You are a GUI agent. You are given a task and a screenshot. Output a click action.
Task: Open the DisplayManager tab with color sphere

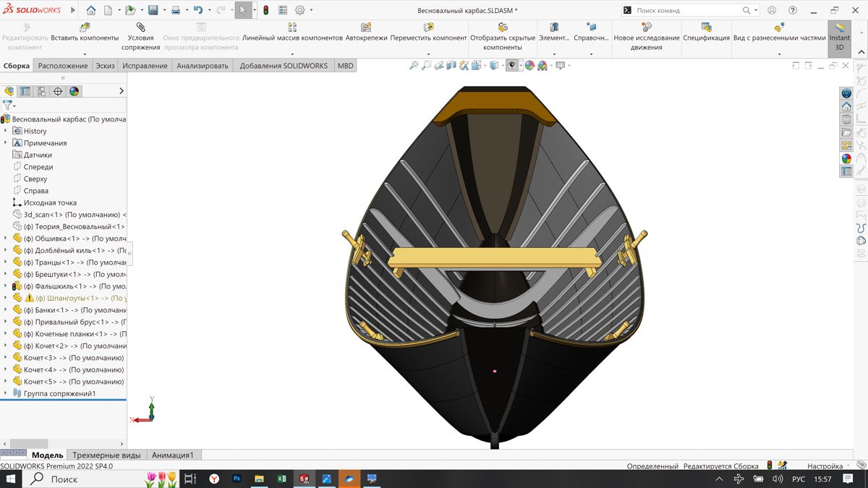(x=74, y=91)
